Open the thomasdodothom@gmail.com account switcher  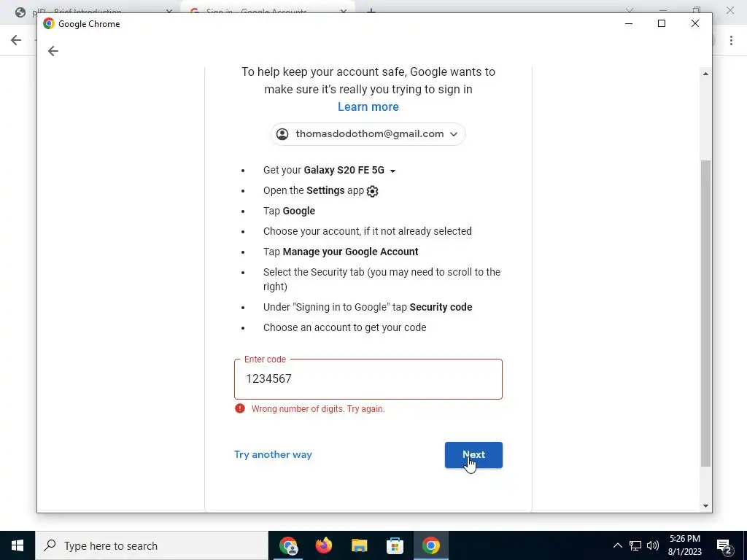(x=368, y=134)
